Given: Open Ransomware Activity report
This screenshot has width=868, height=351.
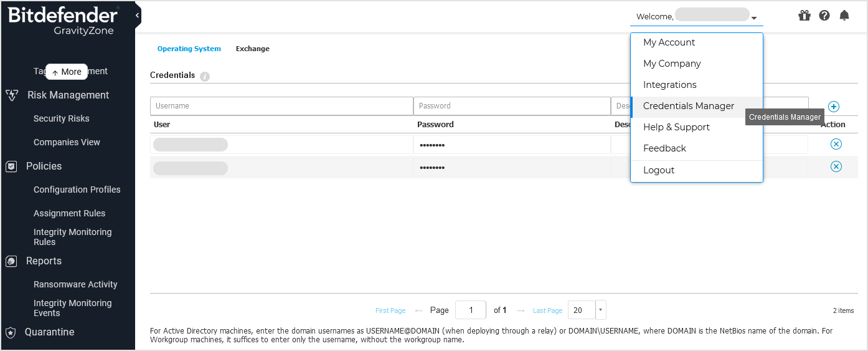Looking at the screenshot, I should tap(75, 284).
